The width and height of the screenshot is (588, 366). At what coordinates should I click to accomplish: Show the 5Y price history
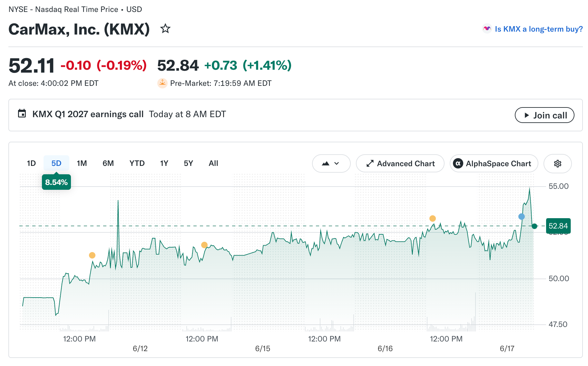click(188, 163)
